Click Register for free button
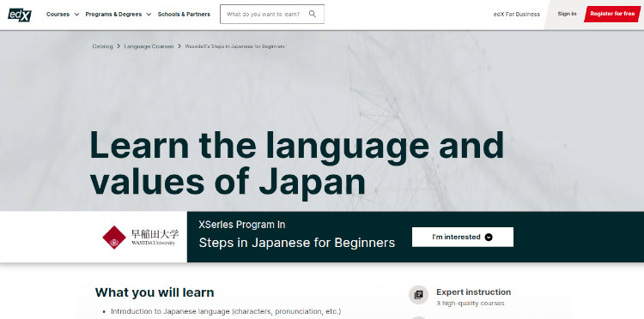The height and width of the screenshot is (319, 644). tap(612, 14)
